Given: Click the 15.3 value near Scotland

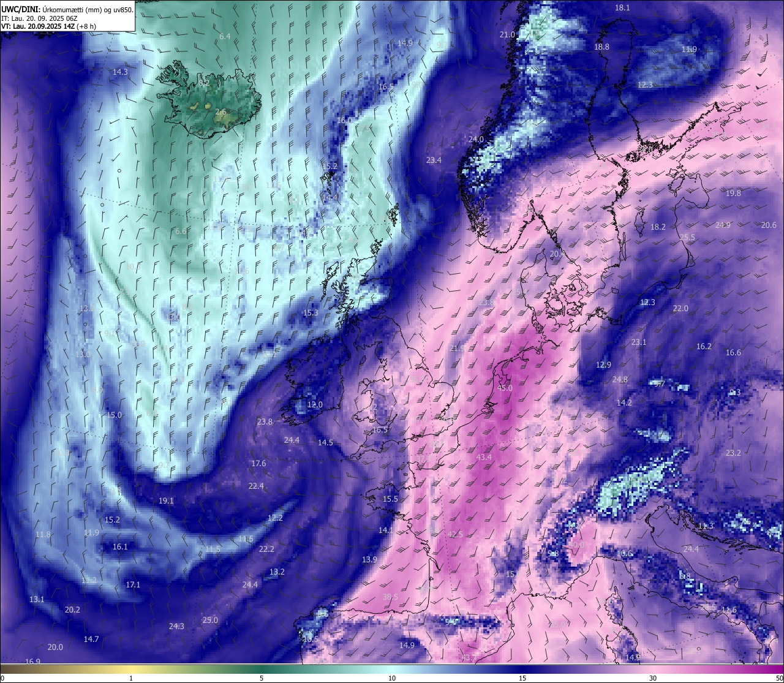Looking at the screenshot, I should pyautogui.click(x=311, y=312).
